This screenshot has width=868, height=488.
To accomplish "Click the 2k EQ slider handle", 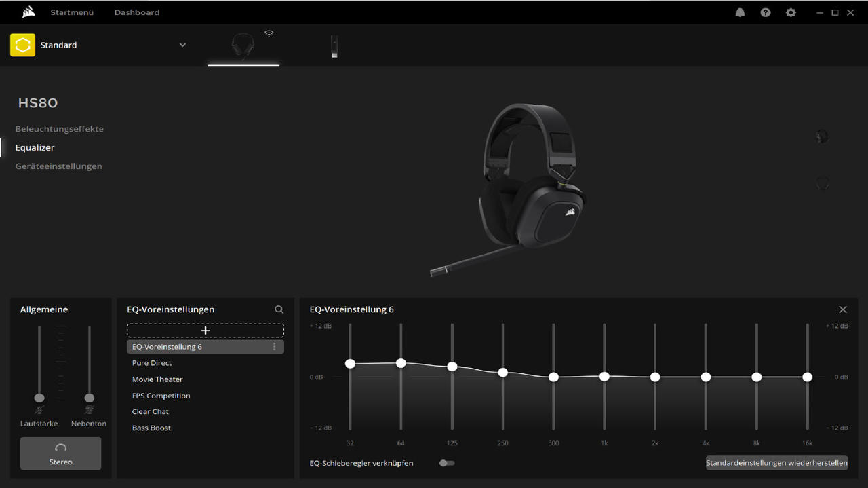I will click(x=655, y=377).
